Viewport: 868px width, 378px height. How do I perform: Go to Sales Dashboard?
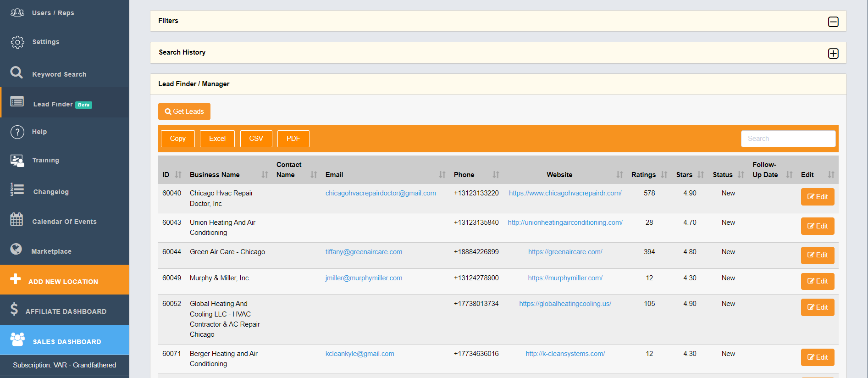pyautogui.click(x=66, y=342)
